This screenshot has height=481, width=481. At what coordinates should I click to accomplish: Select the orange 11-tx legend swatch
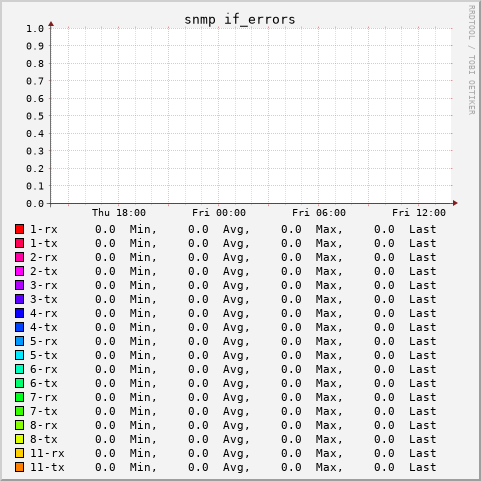tap(19, 467)
